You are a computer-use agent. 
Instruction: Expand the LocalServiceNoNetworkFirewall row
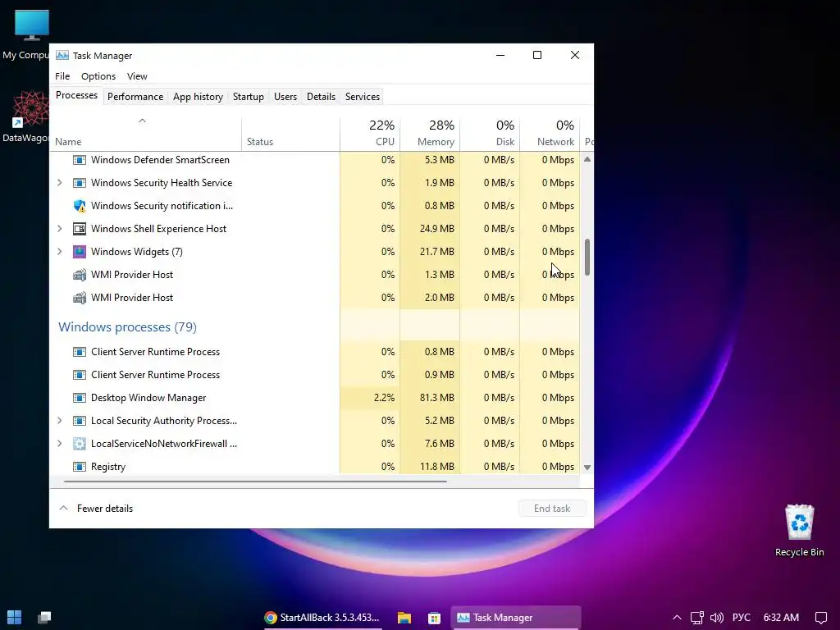pyautogui.click(x=59, y=444)
